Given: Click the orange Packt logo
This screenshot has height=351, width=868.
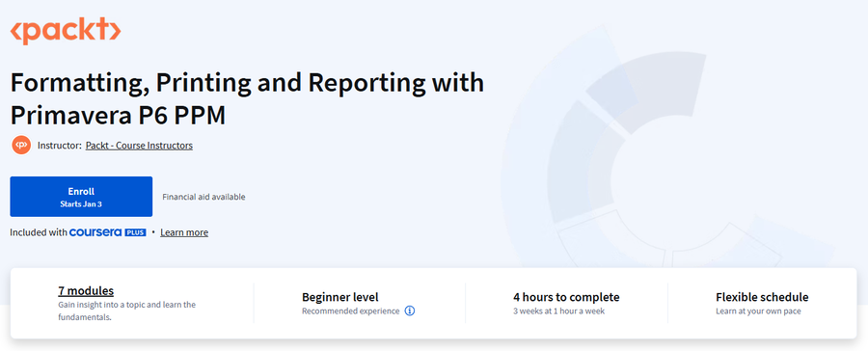Looking at the screenshot, I should (66, 31).
